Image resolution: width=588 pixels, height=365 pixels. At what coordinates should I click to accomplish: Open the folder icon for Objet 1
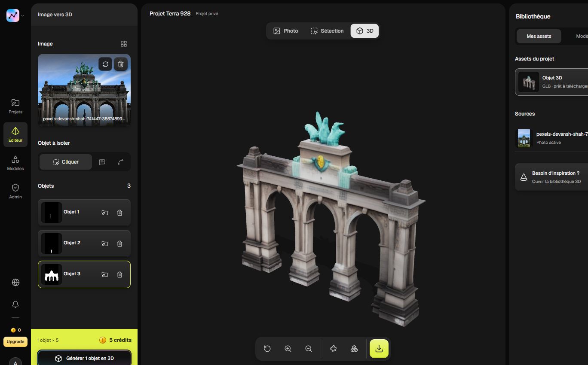point(104,213)
